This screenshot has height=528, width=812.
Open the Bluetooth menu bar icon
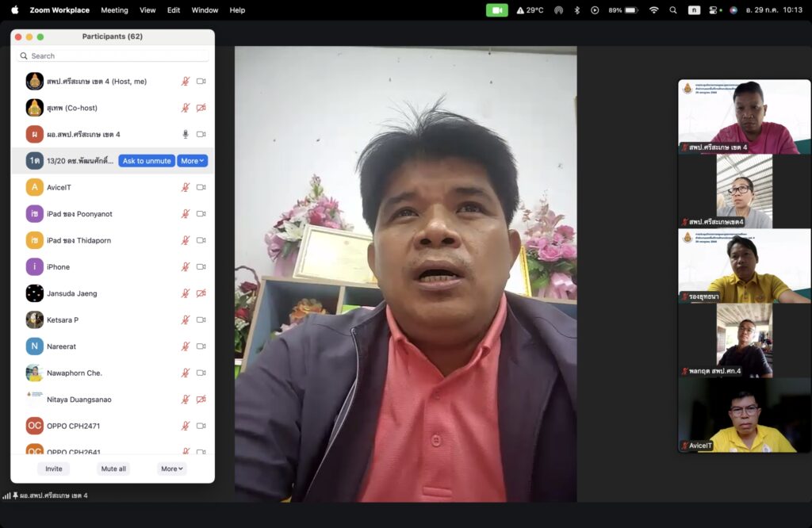tap(577, 10)
